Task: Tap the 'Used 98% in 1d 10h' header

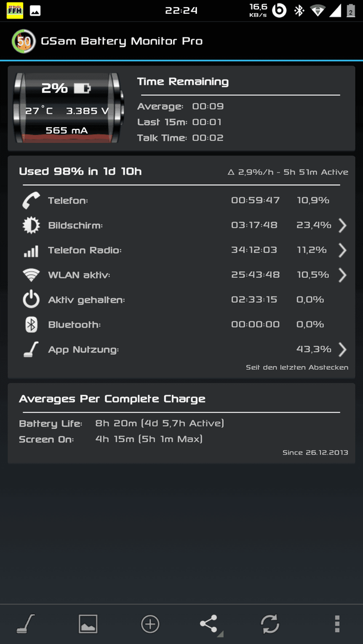Action: click(80, 171)
